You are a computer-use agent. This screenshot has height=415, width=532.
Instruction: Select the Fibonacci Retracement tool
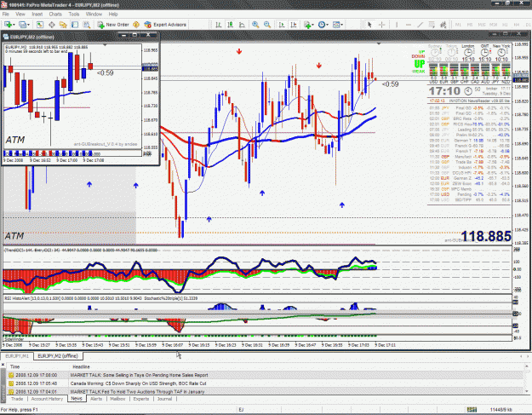click(x=443, y=25)
